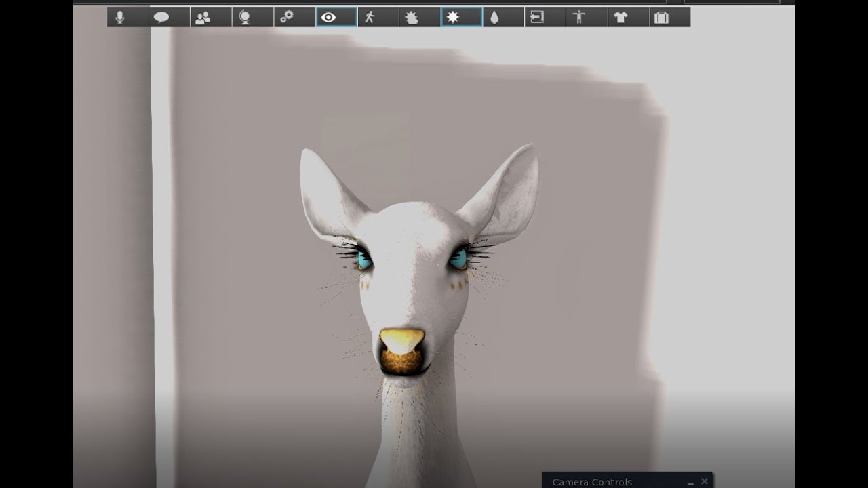The height and width of the screenshot is (488, 868).
Task: Toggle the eye camera view button
Action: tap(336, 18)
